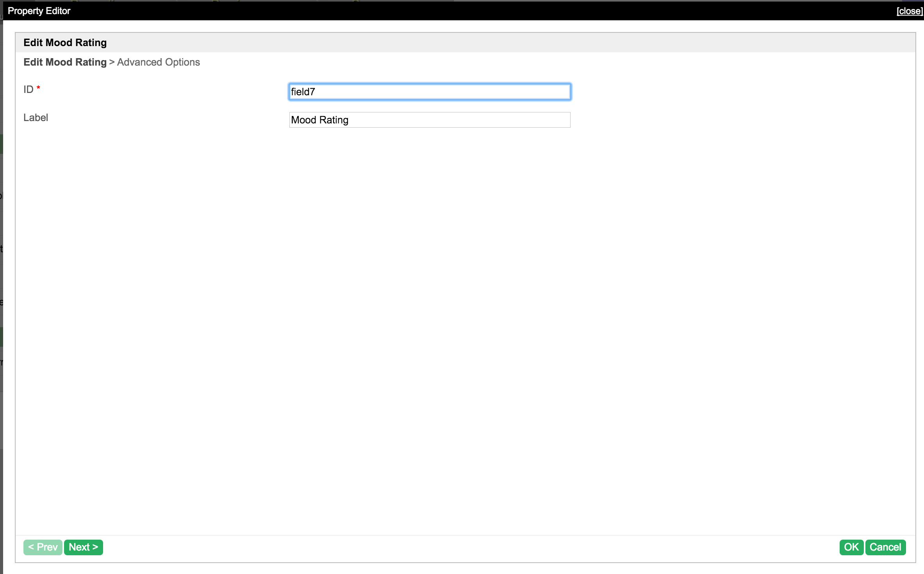Viewport: 924px width, 574px height.
Task: Place cursor after field7 in ID box
Action: [317, 92]
